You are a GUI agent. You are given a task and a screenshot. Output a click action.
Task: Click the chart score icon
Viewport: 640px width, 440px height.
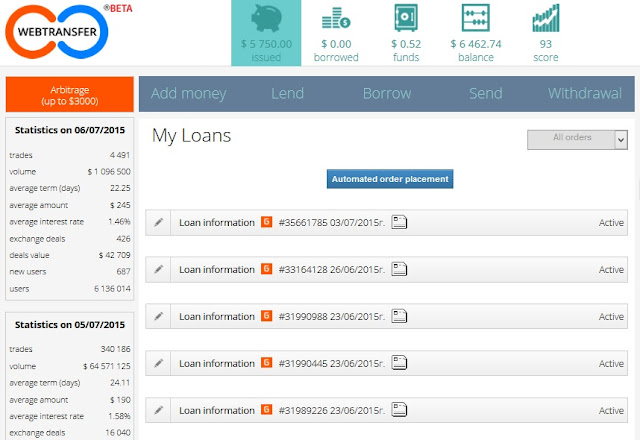click(546, 18)
